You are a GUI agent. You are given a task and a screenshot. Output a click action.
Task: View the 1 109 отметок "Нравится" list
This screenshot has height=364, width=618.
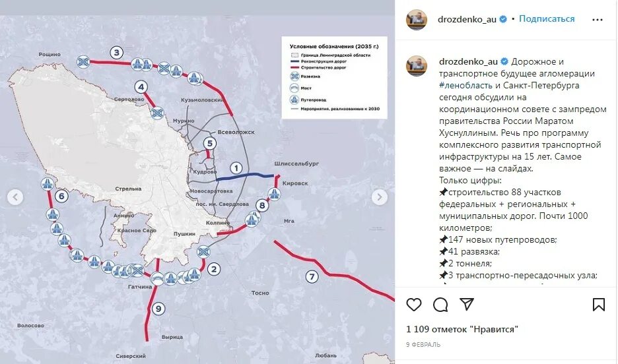pyautogui.click(x=462, y=329)
